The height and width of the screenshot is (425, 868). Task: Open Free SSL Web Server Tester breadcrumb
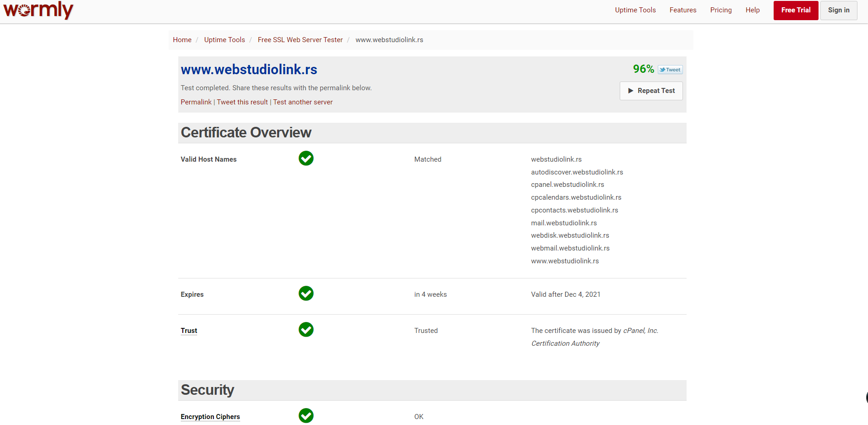pos(300,40)
